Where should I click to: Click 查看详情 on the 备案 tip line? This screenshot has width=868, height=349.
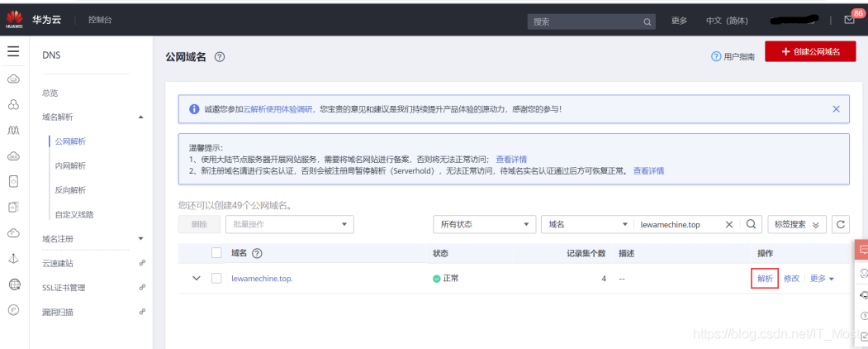(x=511, y=159)
